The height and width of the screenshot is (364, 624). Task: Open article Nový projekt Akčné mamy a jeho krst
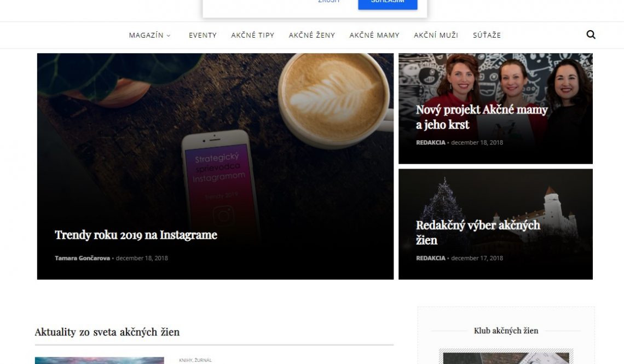coord(482,117)
